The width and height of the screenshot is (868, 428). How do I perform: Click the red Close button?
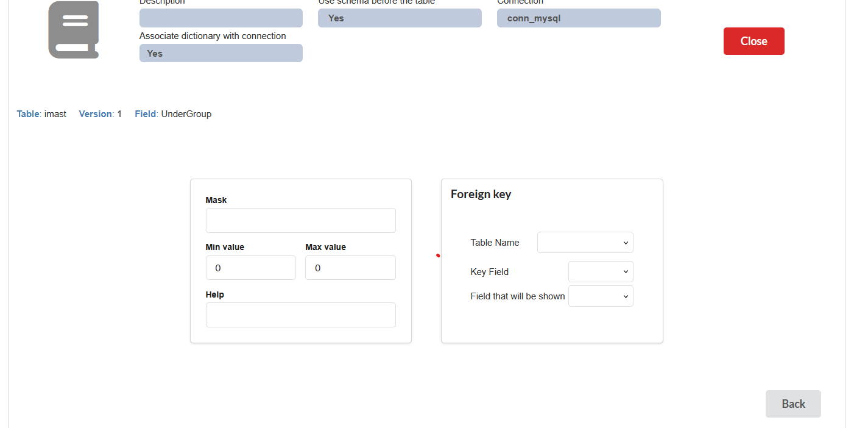[753, 41]
